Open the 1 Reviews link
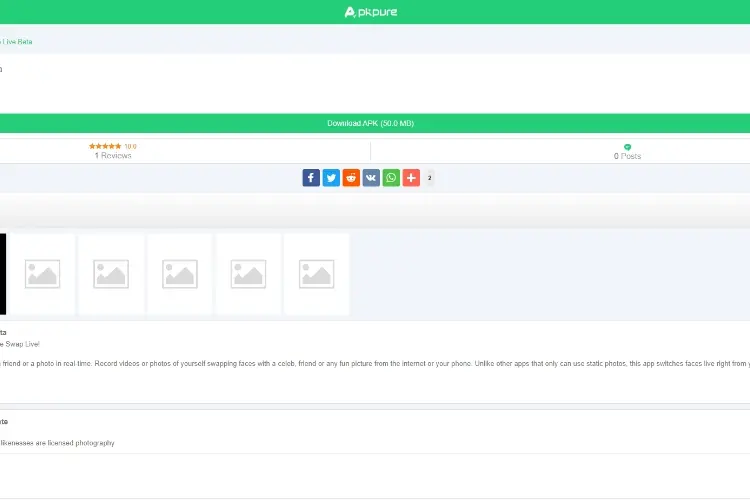This screenshot has width=750, height=500. [113, 156]
